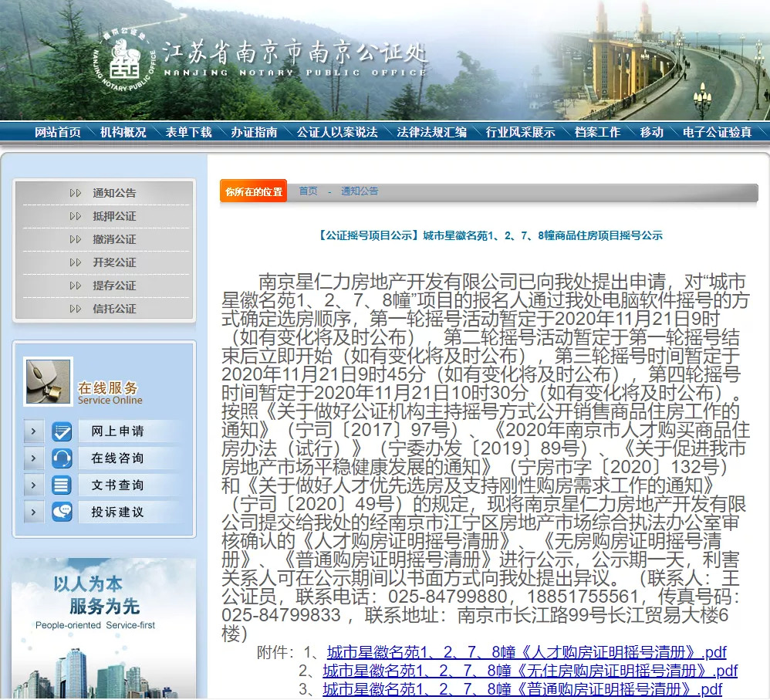
Task: Click the arrow beside 投诉建议
Action: click(33, 512)
